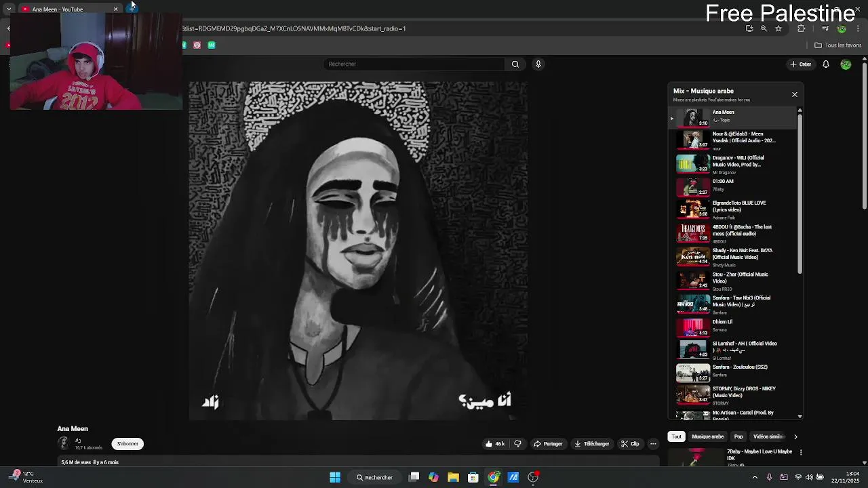Open Chrome three-dot menu
Viewport: 868px width, 488px height.
click(x=858, y=28)
